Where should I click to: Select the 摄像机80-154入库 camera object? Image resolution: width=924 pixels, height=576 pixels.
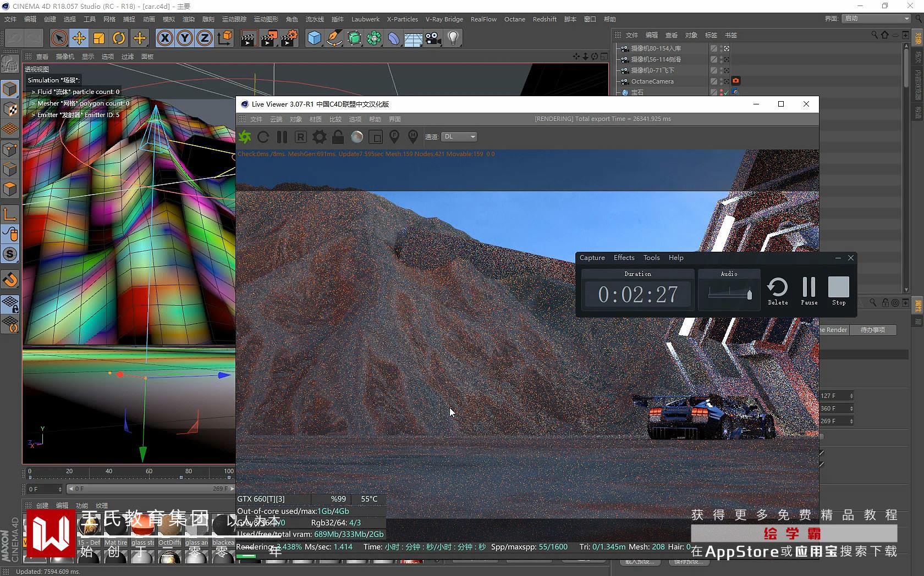[x=656, y=48]
